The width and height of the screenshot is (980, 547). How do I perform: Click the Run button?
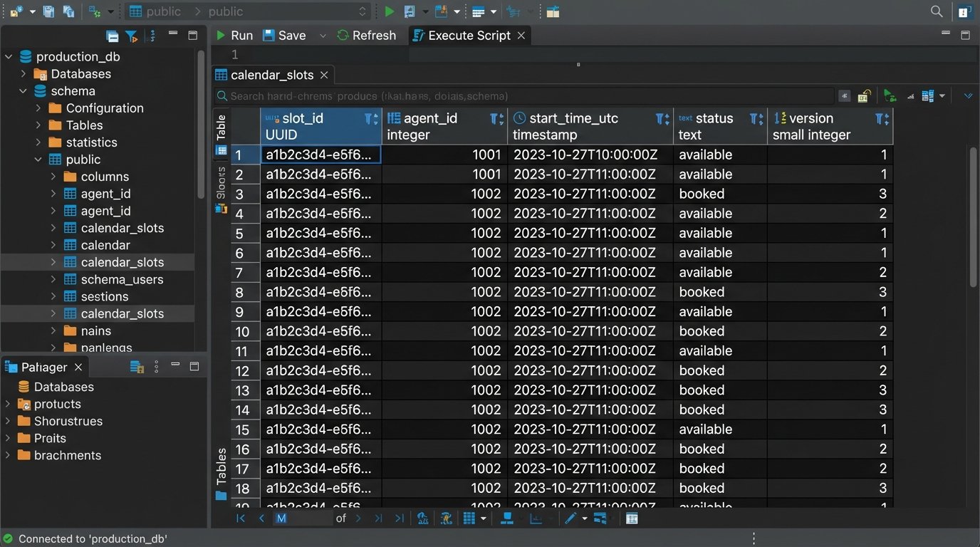[234, 35]
